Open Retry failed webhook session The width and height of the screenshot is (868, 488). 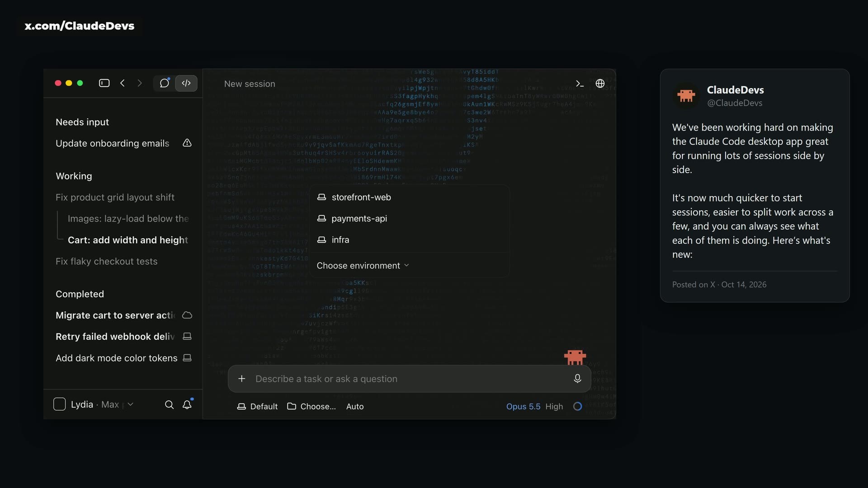pyautogui.click(x=115, y=337)
